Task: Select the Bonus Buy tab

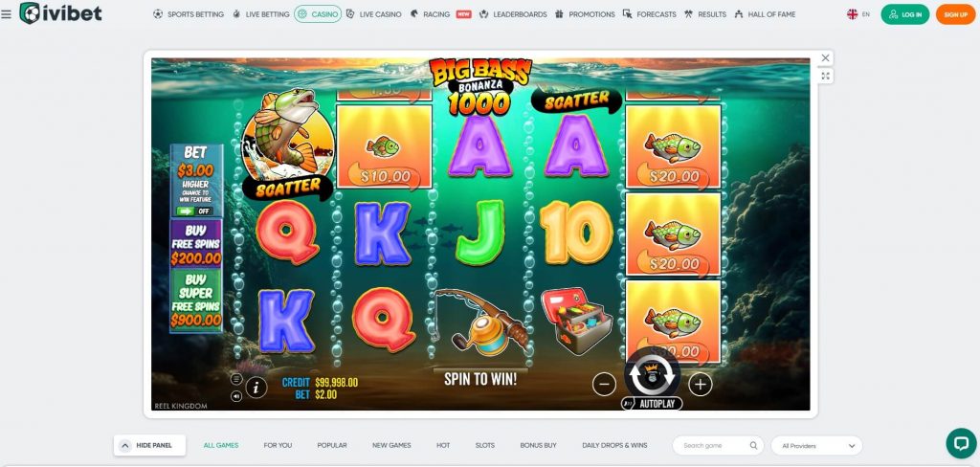Action: coord(538,445)
